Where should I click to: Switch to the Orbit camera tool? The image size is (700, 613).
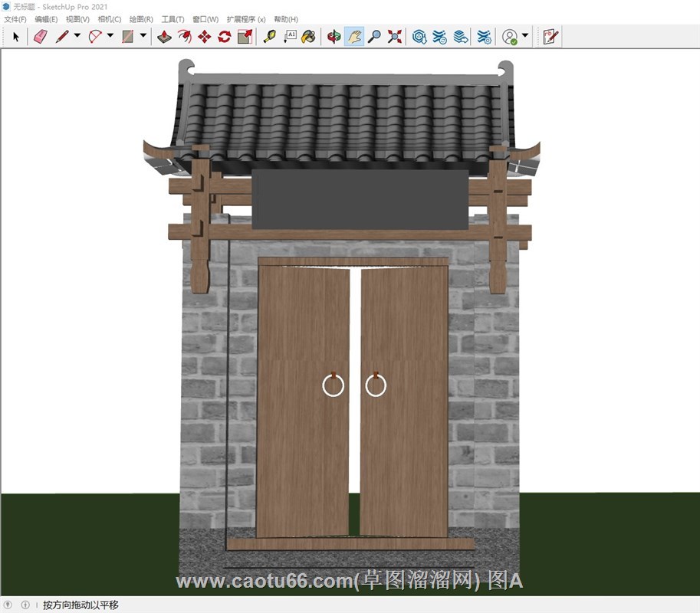coord(334,36)
